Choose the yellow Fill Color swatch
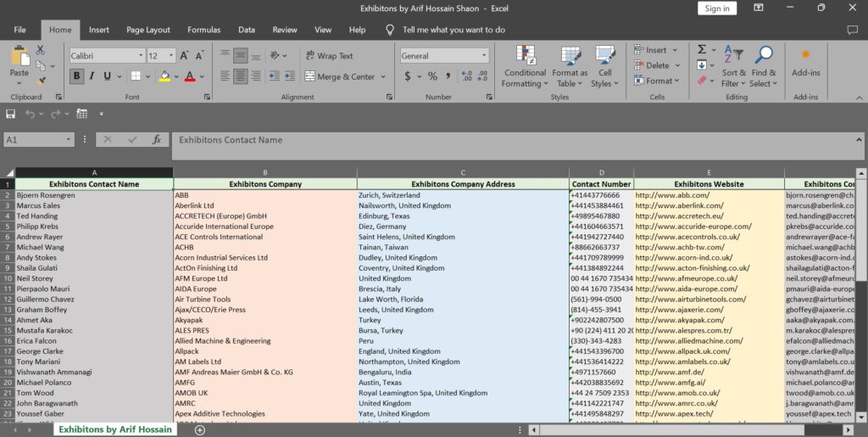 [164, 76]
